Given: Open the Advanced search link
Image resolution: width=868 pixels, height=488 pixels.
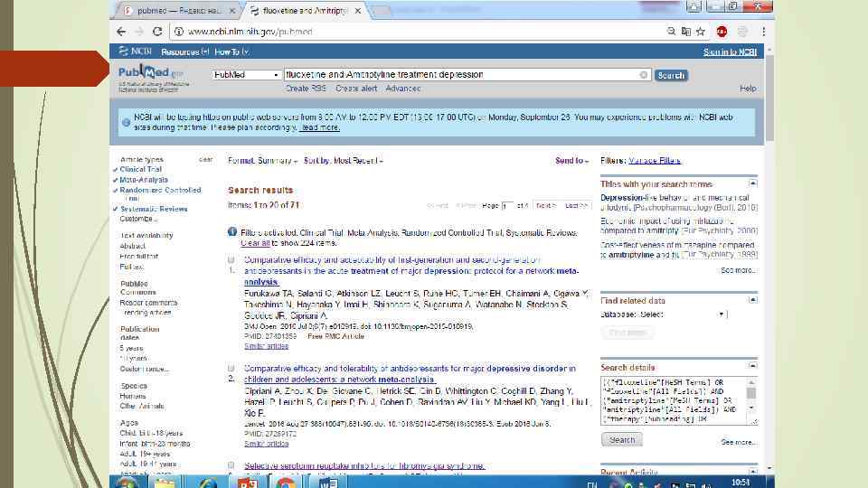Looking at the screenshot, I should click(x=403, y=89).
